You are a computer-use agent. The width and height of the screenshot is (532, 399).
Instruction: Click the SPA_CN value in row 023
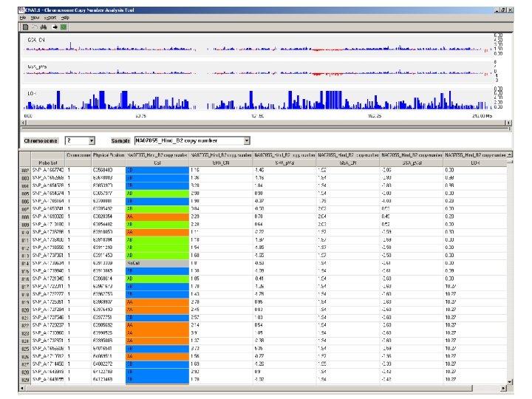[x=220, y=333]
